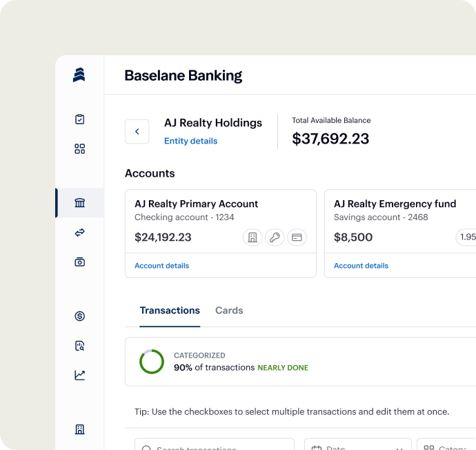The width and height of the screenshot is (476, 450).
Task: Click the card icon on Primary Account
Action: 297,237
